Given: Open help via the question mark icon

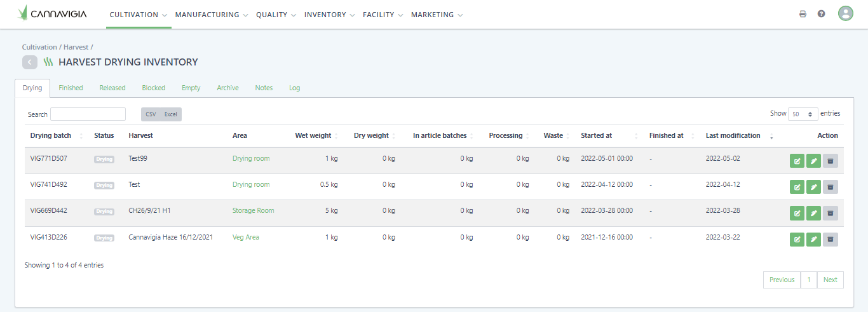Looking at the screenshot, I should tap(821, 14).
